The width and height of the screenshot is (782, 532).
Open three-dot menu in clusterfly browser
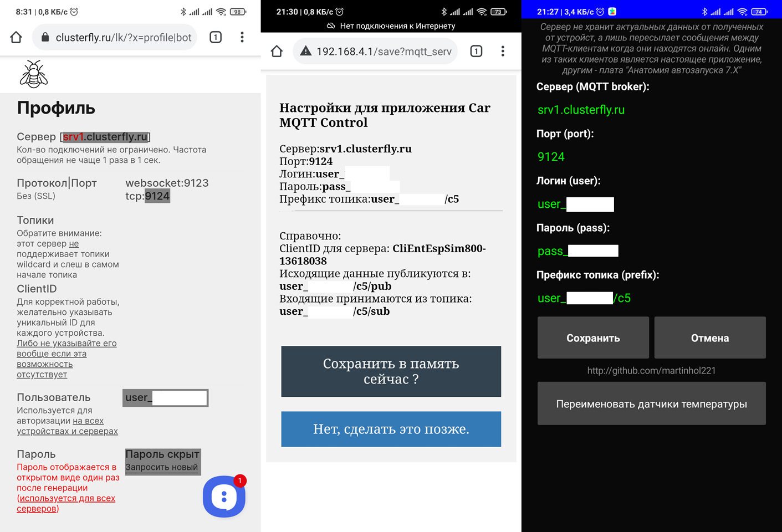242,37
